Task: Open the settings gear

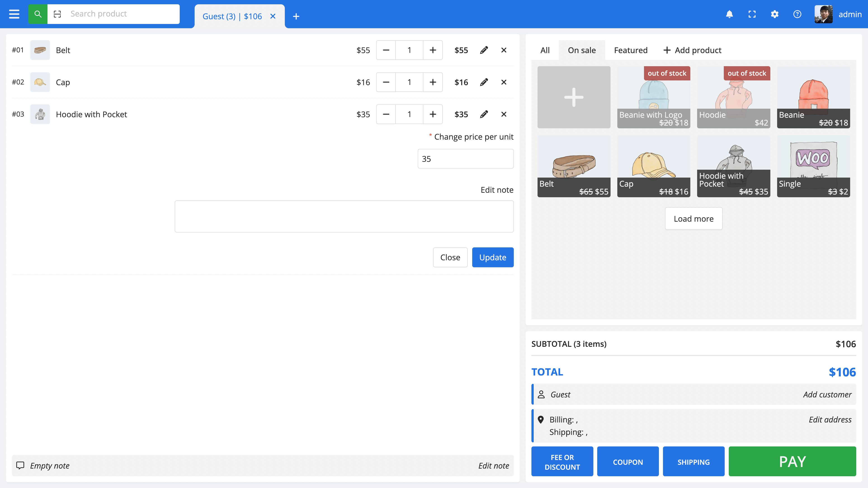Action: 774,14
